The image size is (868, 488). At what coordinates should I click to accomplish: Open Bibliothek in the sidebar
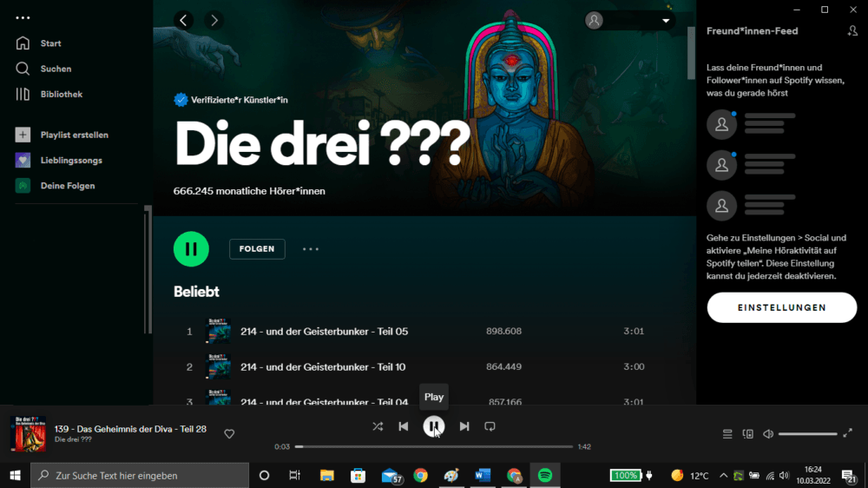click(61, 94)
